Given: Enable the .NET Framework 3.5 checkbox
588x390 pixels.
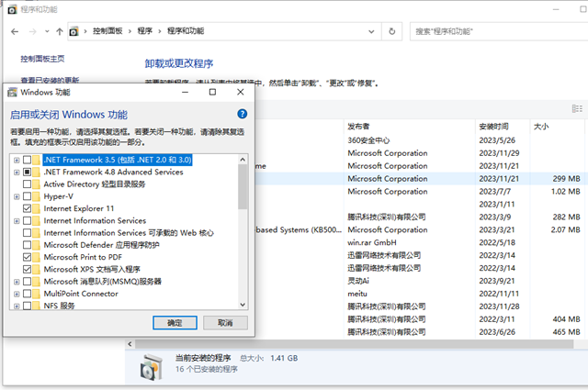Looking at the screenshot, I should click(27, 160).
